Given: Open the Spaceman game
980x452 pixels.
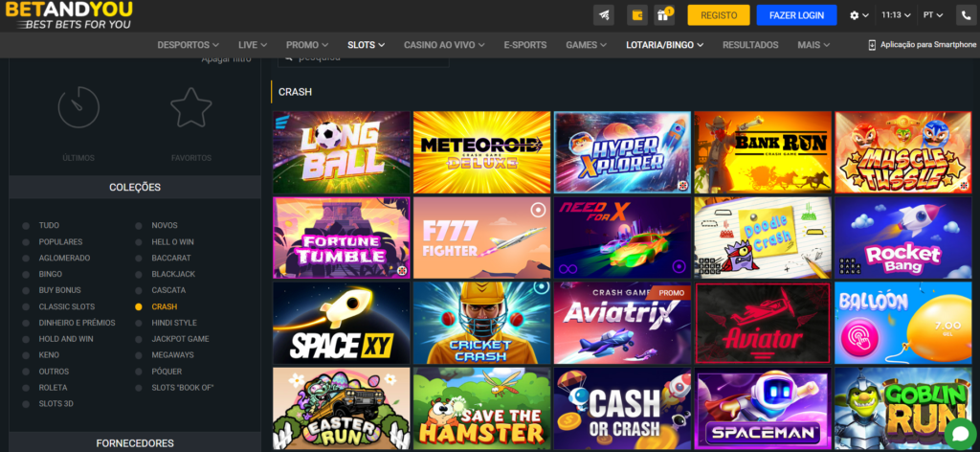Looking at the screenshot, I should (x=763, y=408).
